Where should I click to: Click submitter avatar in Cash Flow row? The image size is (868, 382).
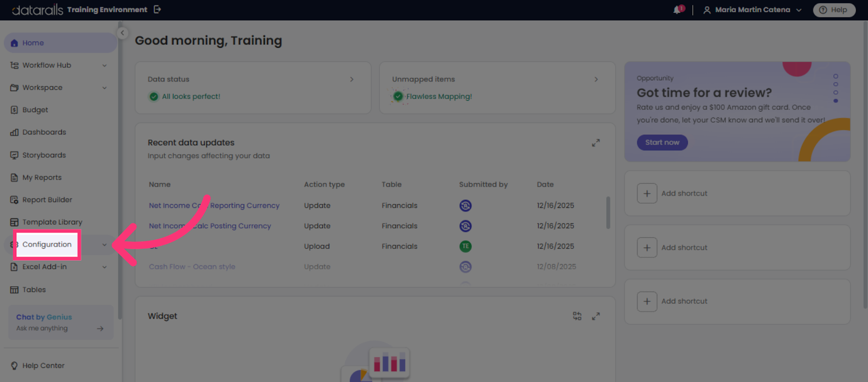point(465,267)
